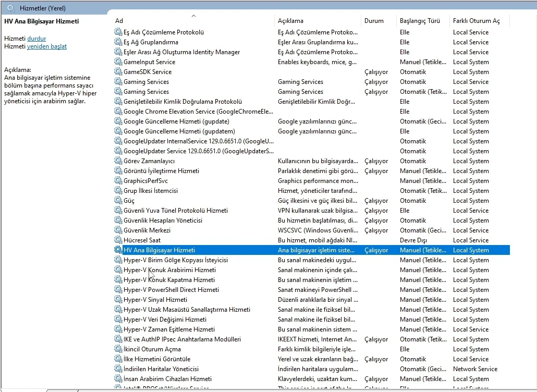Select Hyper-V Uzak Masaüstü Sanallaştırma Hizmeti

(187, 310)
